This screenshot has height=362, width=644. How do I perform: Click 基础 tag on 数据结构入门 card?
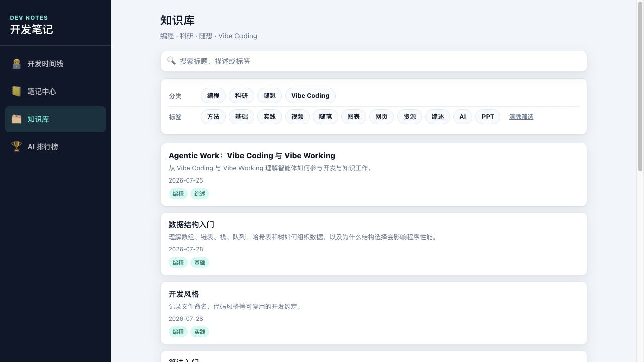click(200, 263)
